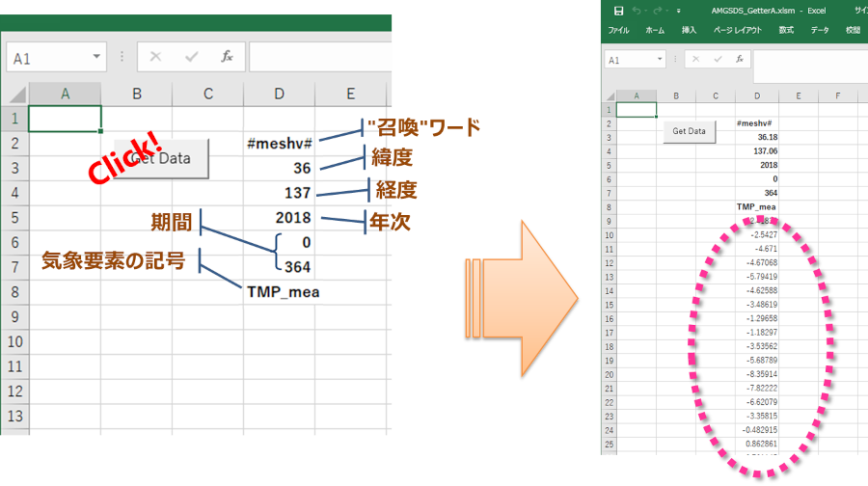Click Insert Function fx in the right window

click(x=739, y=59)
